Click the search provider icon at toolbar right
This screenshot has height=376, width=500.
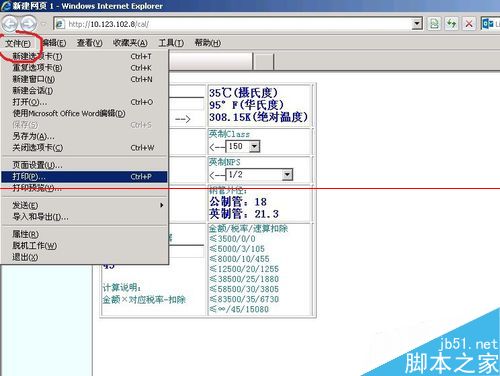[488, 24]
